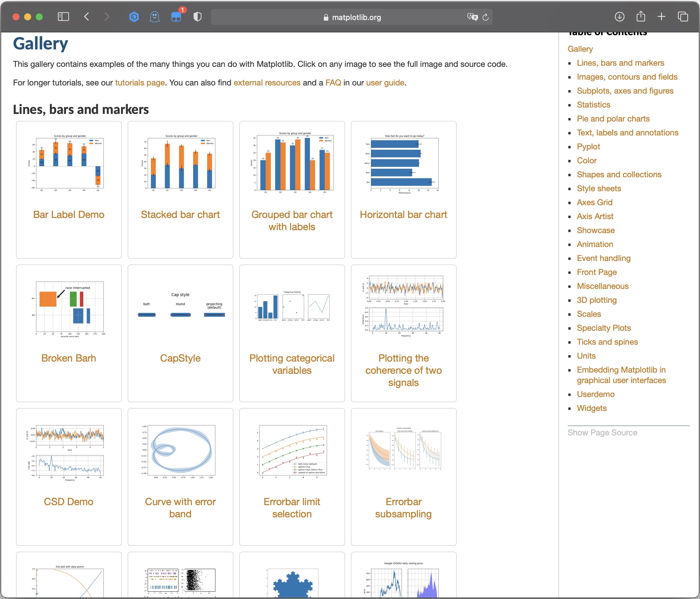Jump to the Widgets section
Screen dimensions: 700x599
coord(592,408)
